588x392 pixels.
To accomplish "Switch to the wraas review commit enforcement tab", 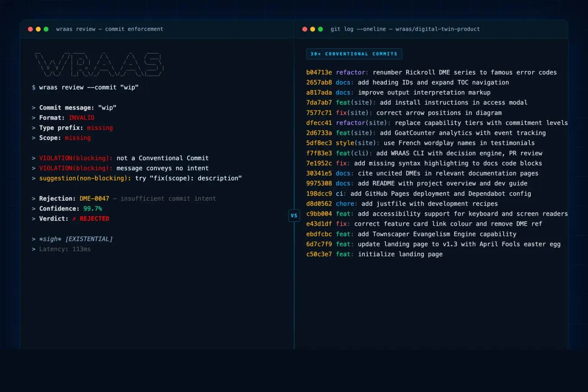I will [x=110, y=29].
